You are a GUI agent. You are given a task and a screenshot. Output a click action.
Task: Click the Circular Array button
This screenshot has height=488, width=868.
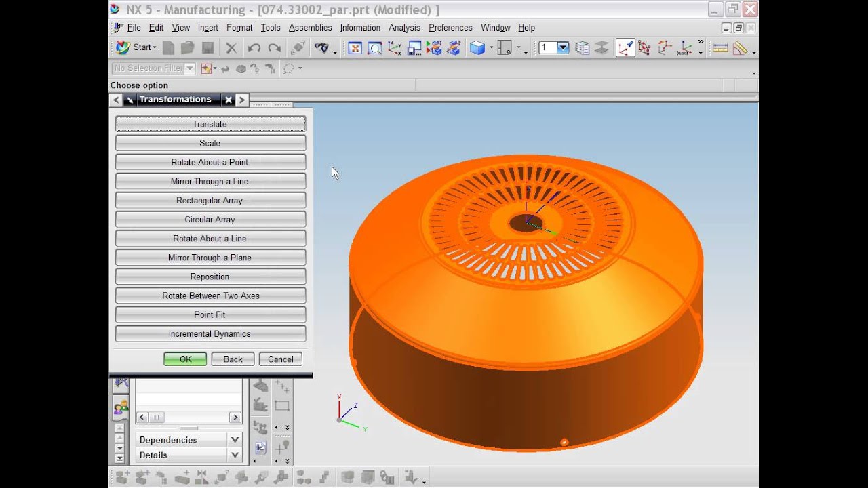pyautogui.click(x=210, y=219)
